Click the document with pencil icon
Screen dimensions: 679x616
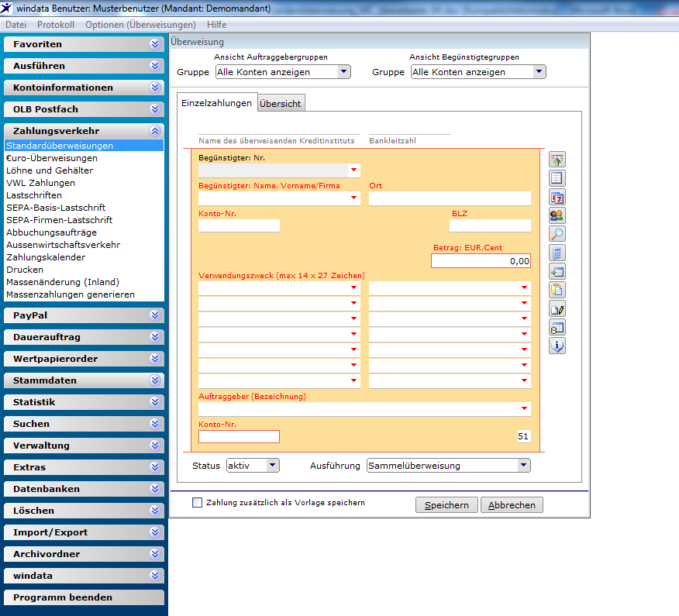[557, 309]
